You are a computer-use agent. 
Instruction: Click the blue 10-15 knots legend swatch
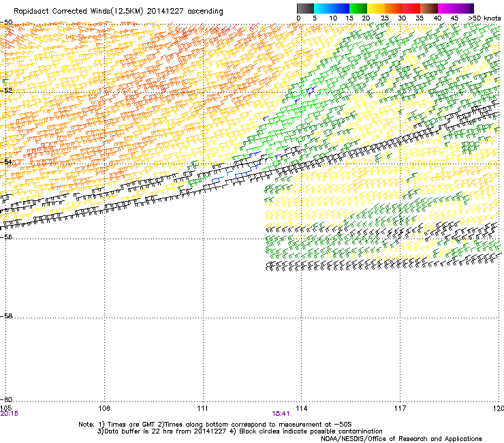341,8
